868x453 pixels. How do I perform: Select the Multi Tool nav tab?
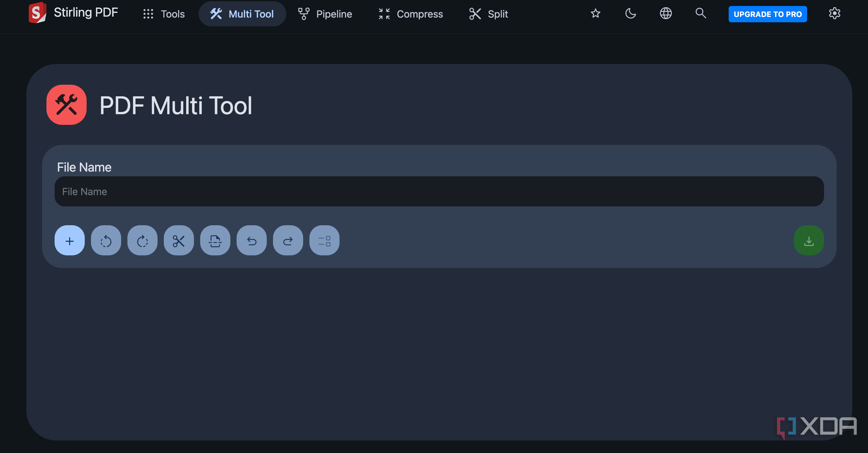pyautogui.click(x=242, y=14)
